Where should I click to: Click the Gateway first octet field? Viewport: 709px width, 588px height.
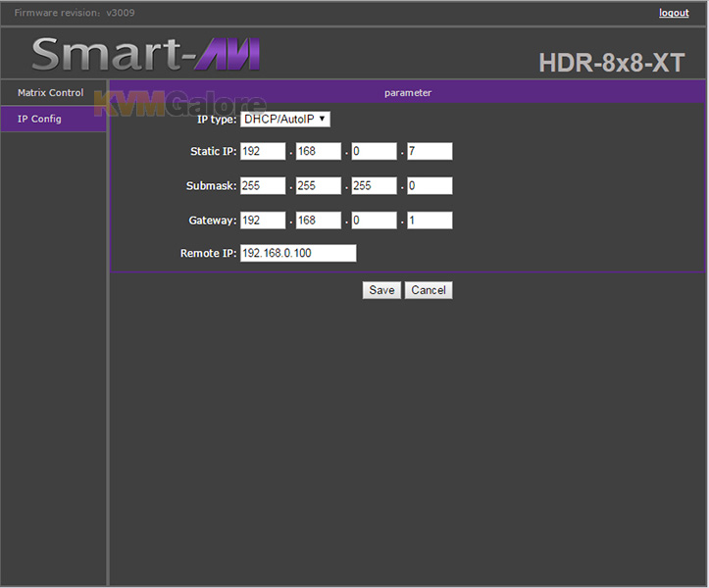click(263, 220)
